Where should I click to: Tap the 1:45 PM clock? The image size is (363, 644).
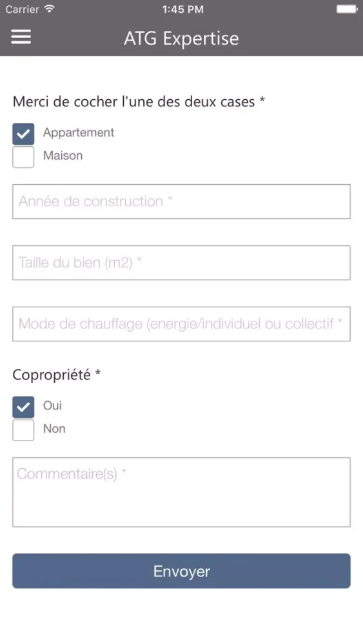(x=182, y=9)
